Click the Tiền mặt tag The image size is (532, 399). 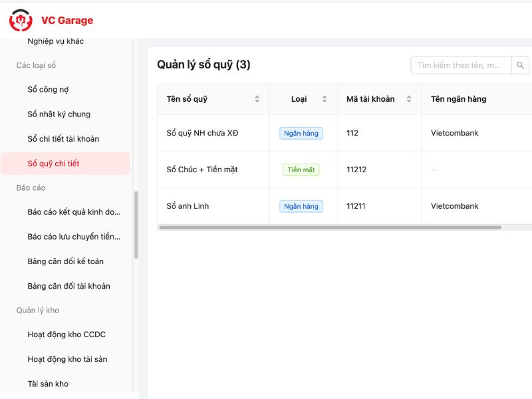301,170
